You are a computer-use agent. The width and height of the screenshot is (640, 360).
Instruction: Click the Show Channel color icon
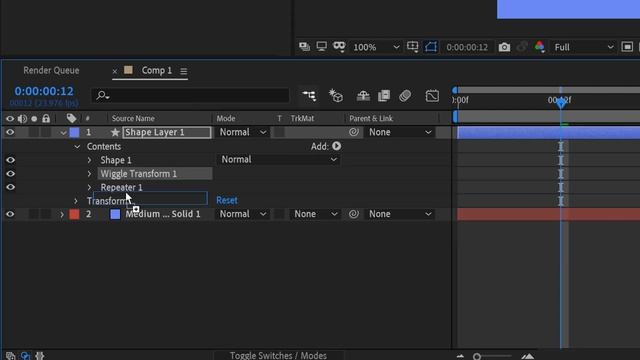click(x=540, y=47)
